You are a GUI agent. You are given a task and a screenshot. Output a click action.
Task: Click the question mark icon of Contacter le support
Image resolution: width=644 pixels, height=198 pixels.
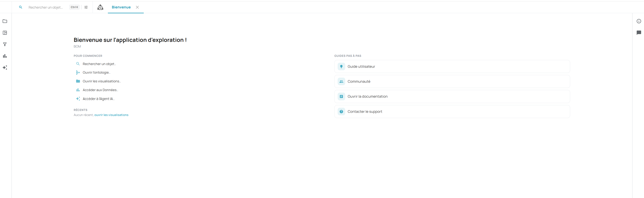coord(341,112)
